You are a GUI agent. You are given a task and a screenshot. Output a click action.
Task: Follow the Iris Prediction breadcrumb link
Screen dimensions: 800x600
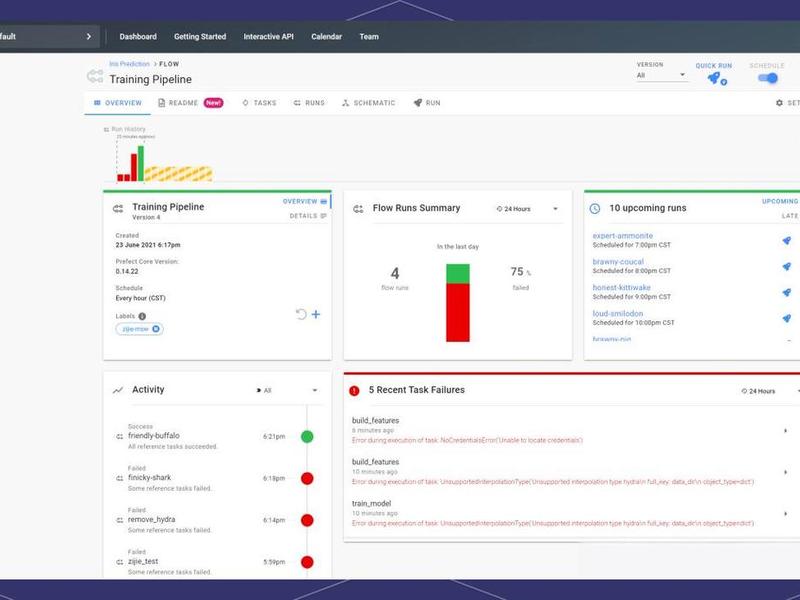129,64
